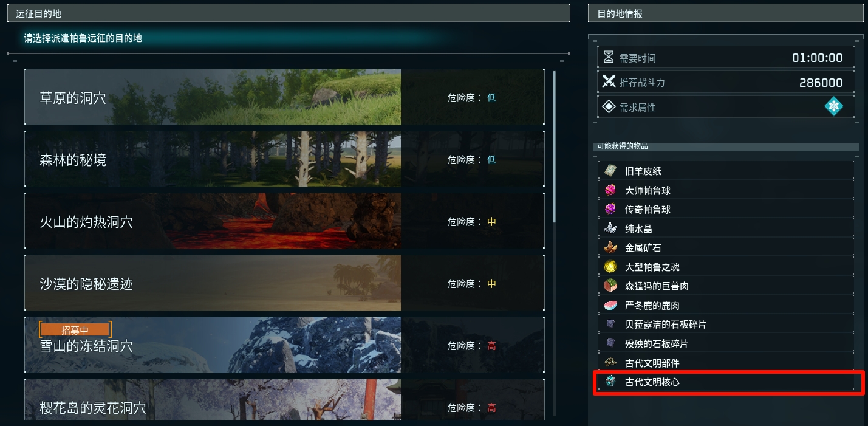Image resolution: width=868 pixels, height=426 pixels.
Task: Select 雪山的冻结洞穴 marked 招募中
Action: click(284, 345)
